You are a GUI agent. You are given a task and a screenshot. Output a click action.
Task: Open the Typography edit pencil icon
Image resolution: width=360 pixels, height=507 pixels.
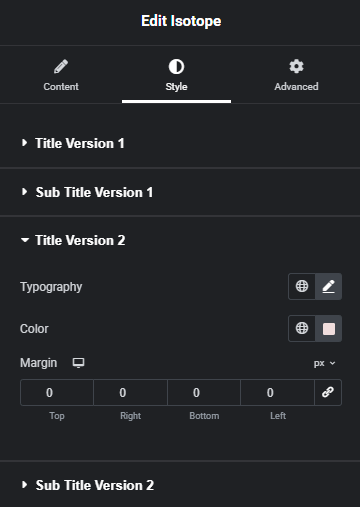coord(328,286)
